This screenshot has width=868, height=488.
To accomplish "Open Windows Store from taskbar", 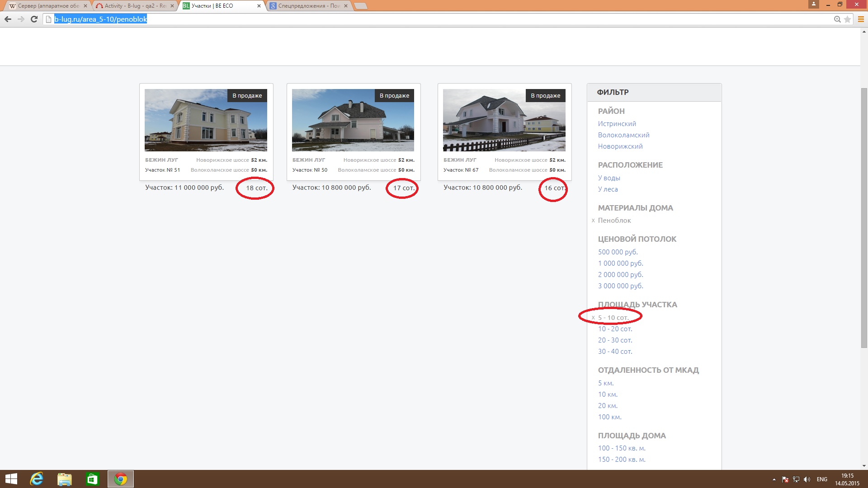I will click(92, 479).
